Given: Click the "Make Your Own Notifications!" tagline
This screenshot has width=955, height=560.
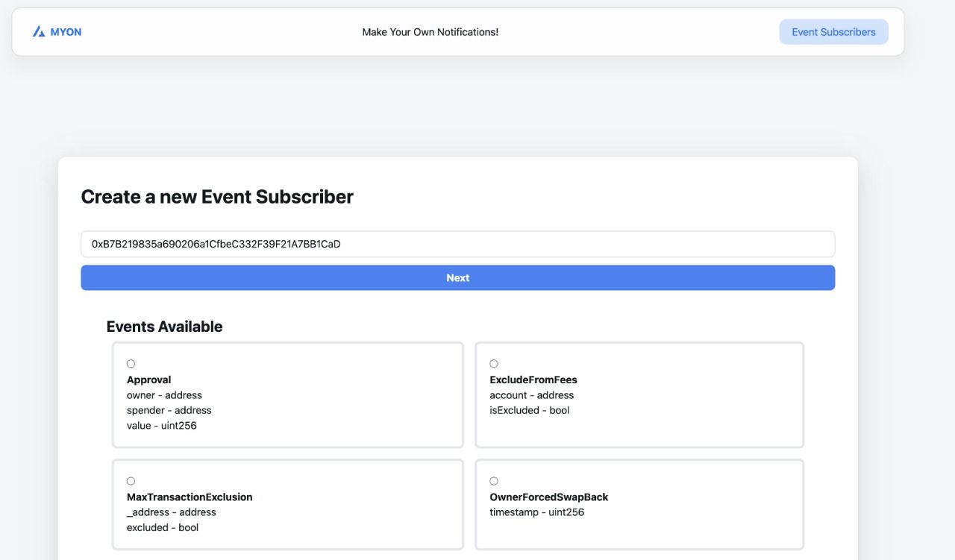Looking at the screenshot, I should (430, 32).
